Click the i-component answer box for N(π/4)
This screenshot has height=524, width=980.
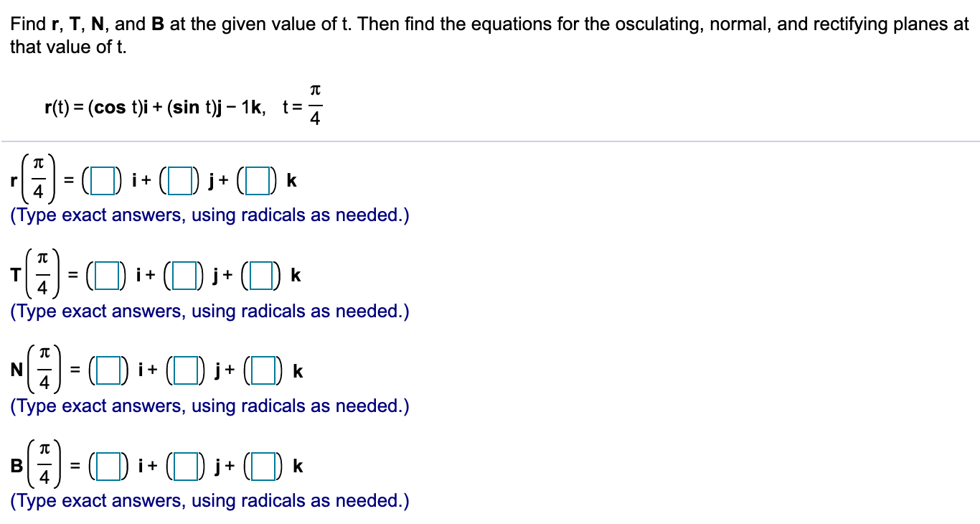pyautogui.click(x=109, y=370)
